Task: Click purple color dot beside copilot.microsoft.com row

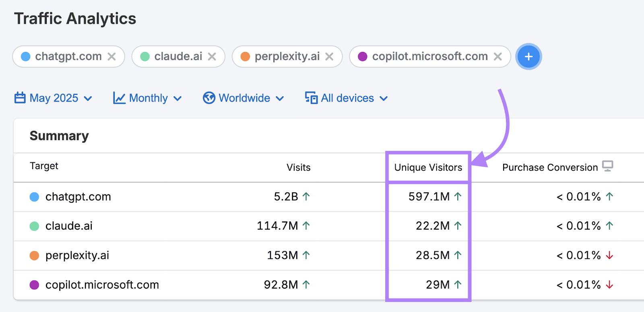Action: (35, 285)
